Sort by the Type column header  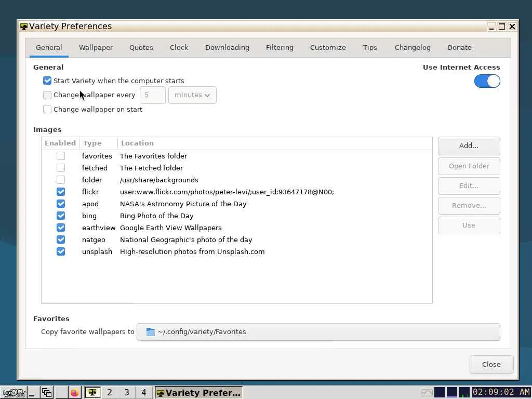point(98,143)
